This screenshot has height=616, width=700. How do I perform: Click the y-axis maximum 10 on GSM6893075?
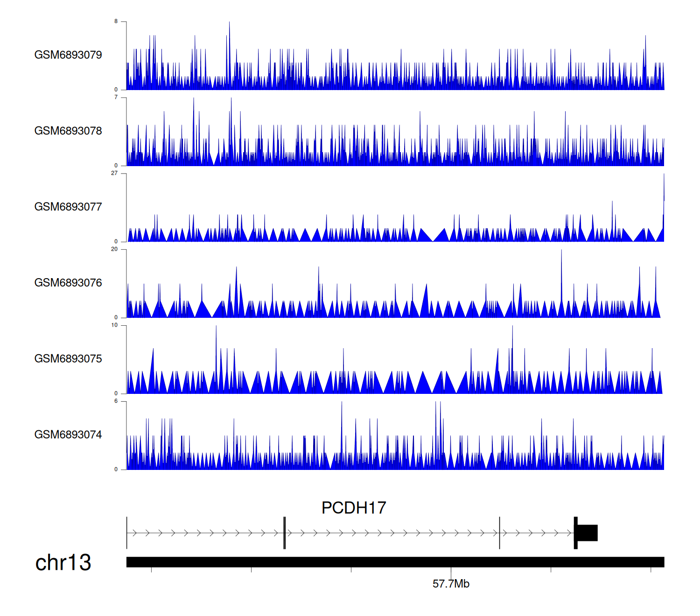pyautogui.click(x=114, y=325)
